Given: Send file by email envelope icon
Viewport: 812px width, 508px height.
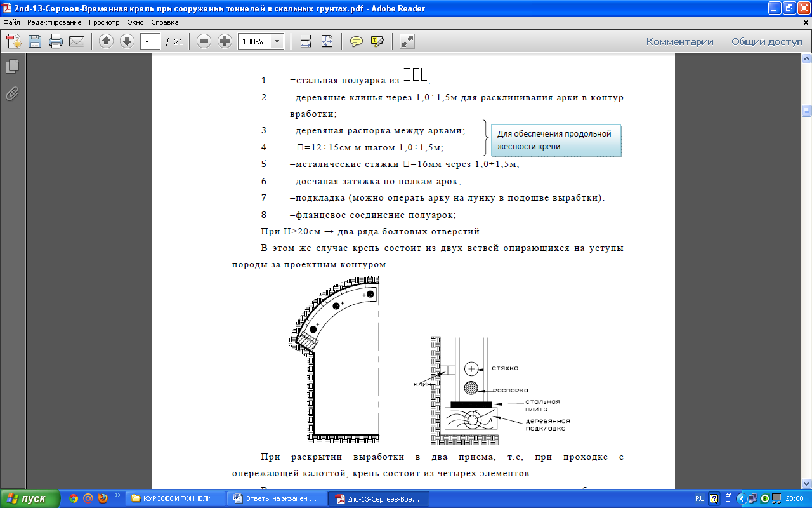Looking at the screenshot, I should tap(77, 41).
